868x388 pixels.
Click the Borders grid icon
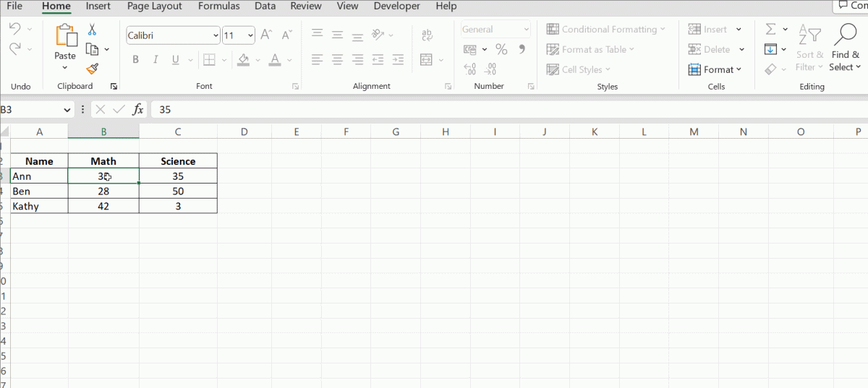tap(210, 60)
